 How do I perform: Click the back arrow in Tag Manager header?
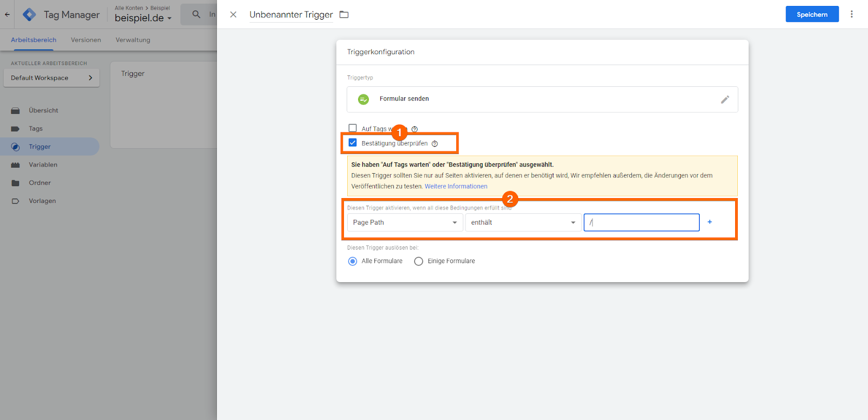click(7, 15)
